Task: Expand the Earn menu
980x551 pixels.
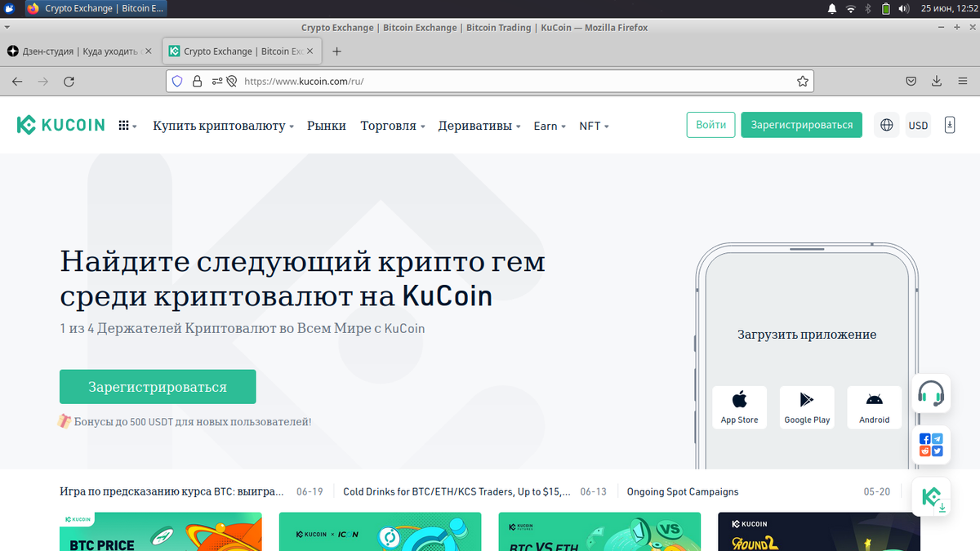Action: point(549,126)
